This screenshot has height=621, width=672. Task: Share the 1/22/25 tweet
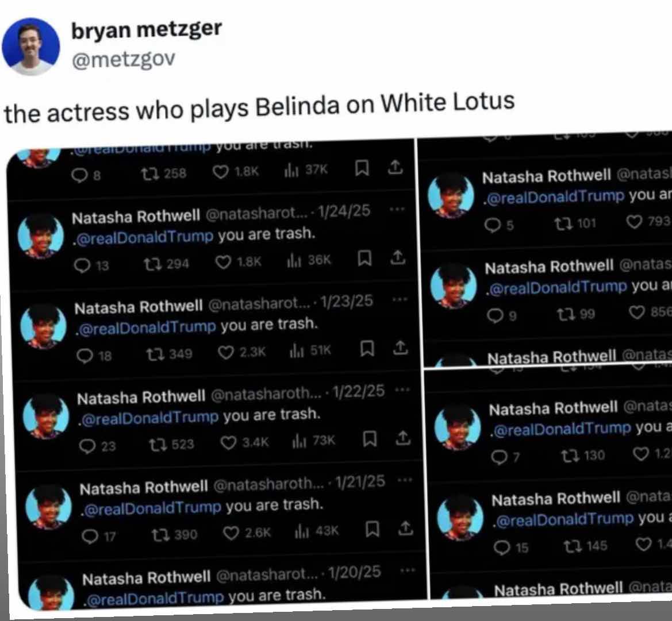[402, 438]
